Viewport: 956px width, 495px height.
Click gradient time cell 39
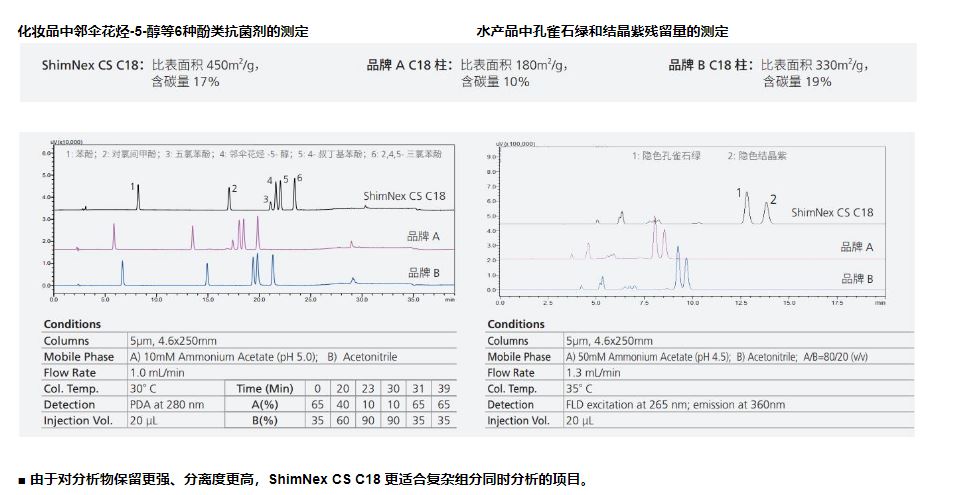tap(444, 388)
